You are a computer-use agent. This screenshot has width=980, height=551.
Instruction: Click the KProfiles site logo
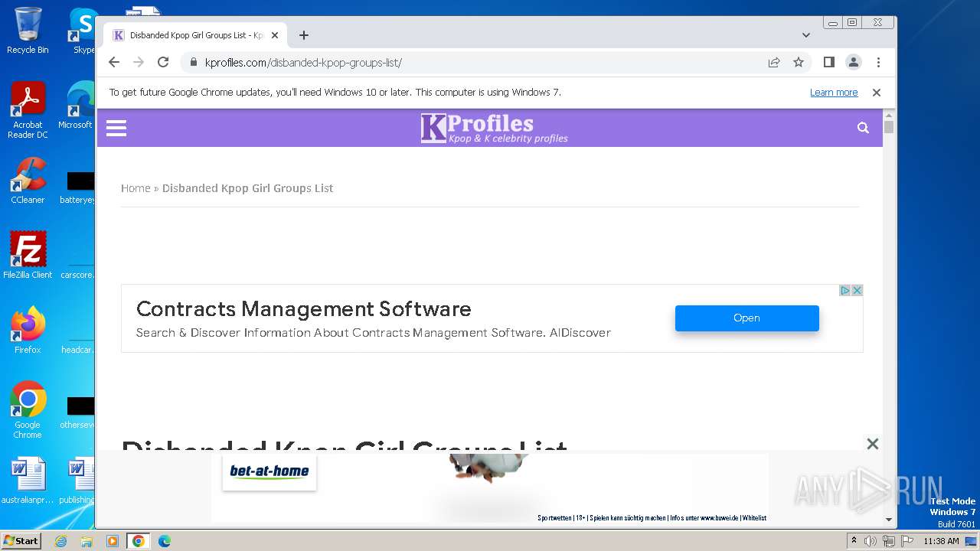[495, 128]
